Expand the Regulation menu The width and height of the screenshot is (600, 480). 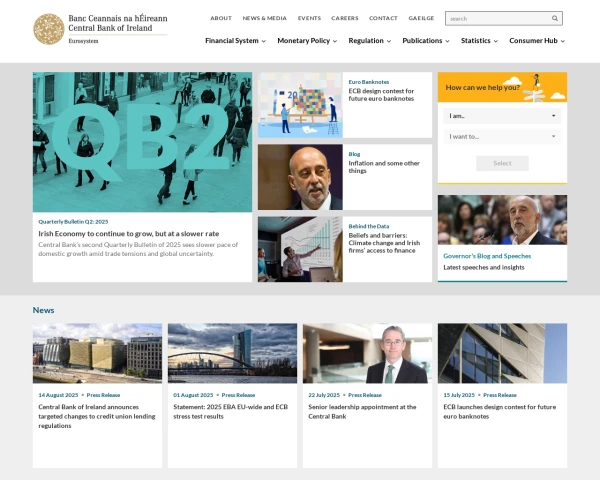[x=369, y=41]
